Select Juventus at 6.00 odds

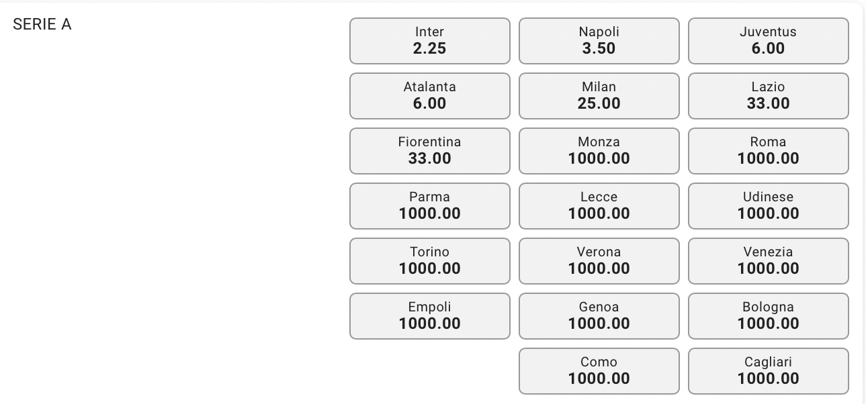(769, 41)
